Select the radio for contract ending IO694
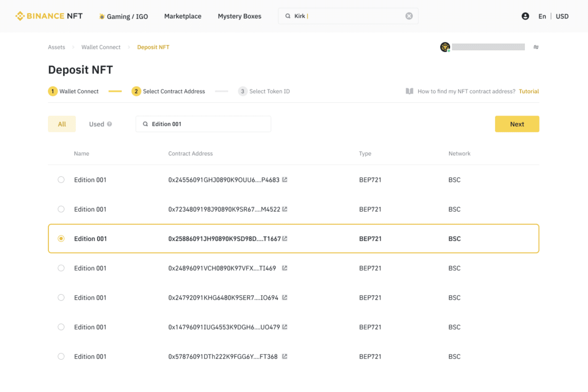This screenshot has height=392, width=588. [x=61, y=297]
